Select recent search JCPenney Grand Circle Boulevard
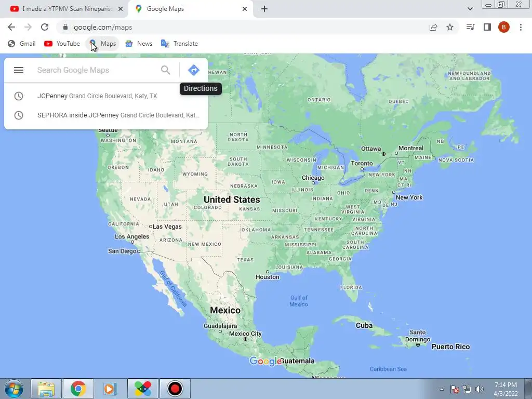This screenshot has height=399, width=532. click(106, 96)
